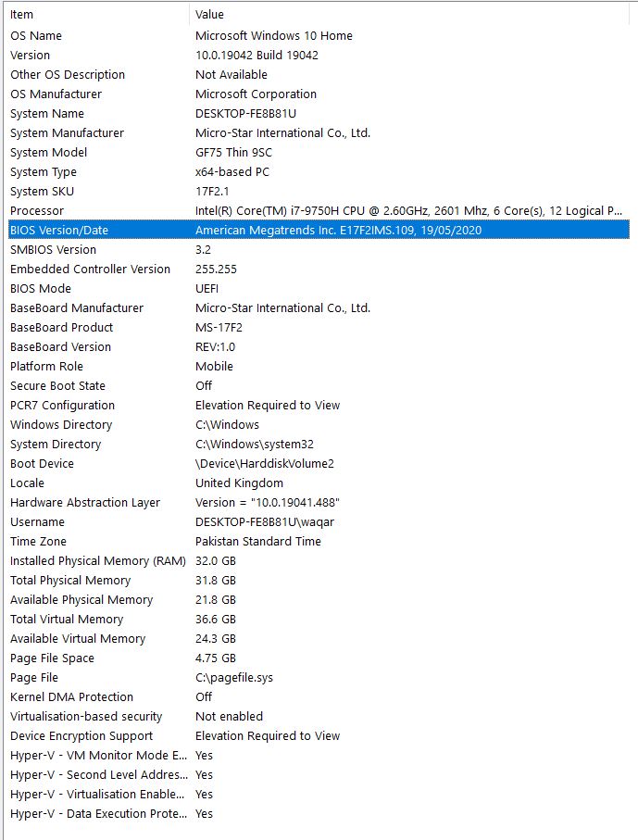
Task: Click the value \Device\HarddiskVolume2
Action: click(265, 464)
